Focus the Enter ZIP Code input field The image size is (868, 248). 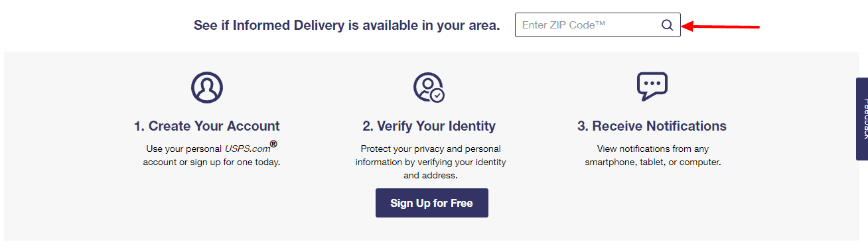click(x=597, y=25)
